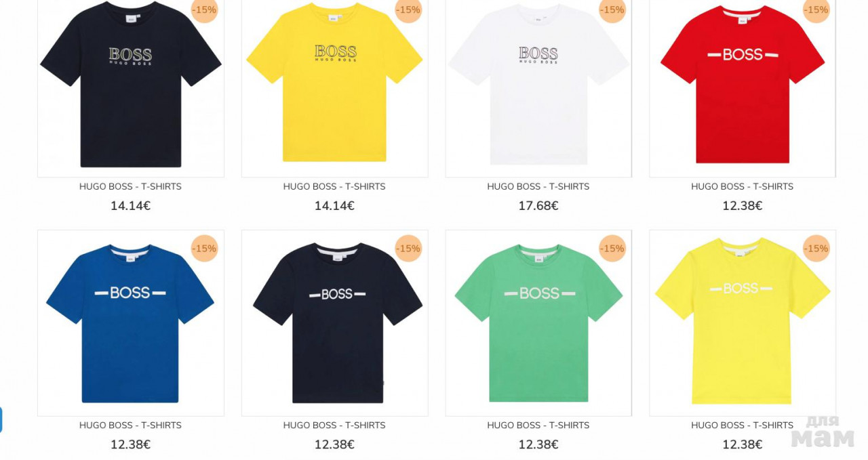Image resolution: width=868 pixels, height=460 pixels.
Task: Click the -15% badge on the blue t-shirt
Action: 204,249
